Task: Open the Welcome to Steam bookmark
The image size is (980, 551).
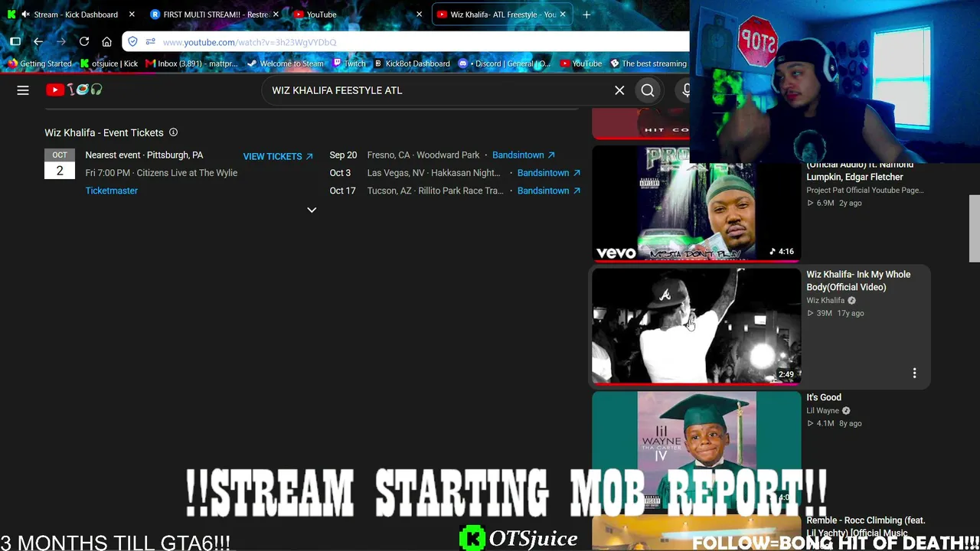Action: [285, 64]
